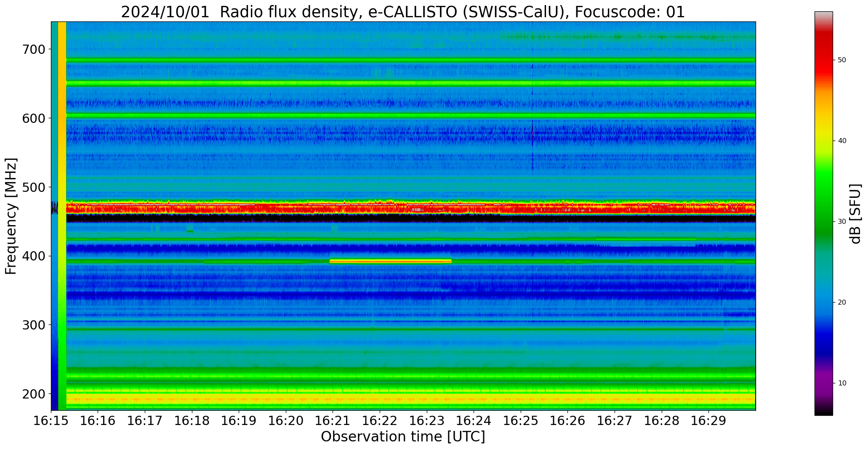
Task: Click the 300 frequency tick label
Action: pos(33,325)
